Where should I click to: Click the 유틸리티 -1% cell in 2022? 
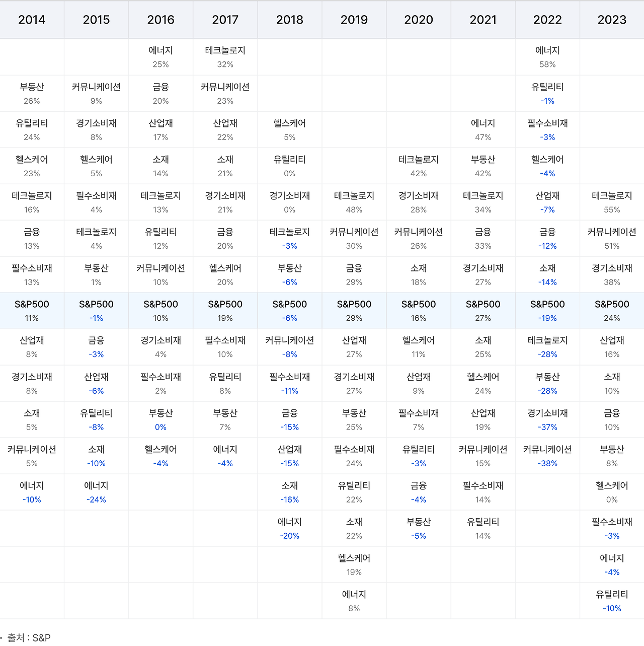pyautogui.click(x=547, y=93)
